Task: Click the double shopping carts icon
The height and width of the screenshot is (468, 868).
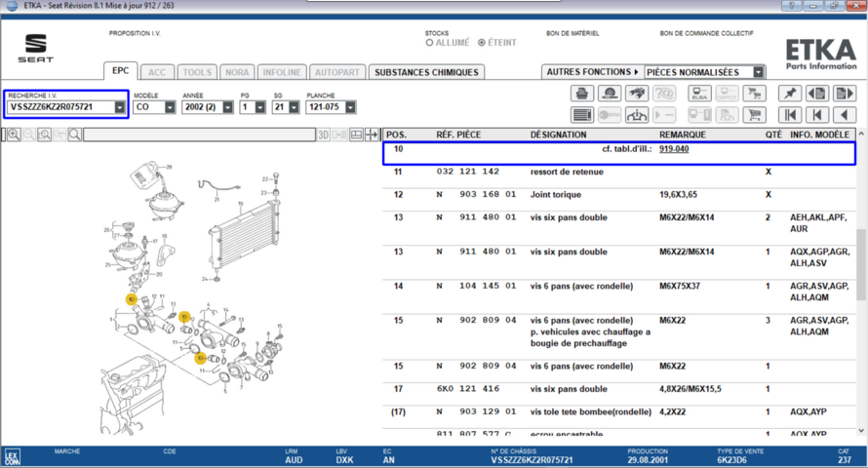Action: (x=754, y=94)
